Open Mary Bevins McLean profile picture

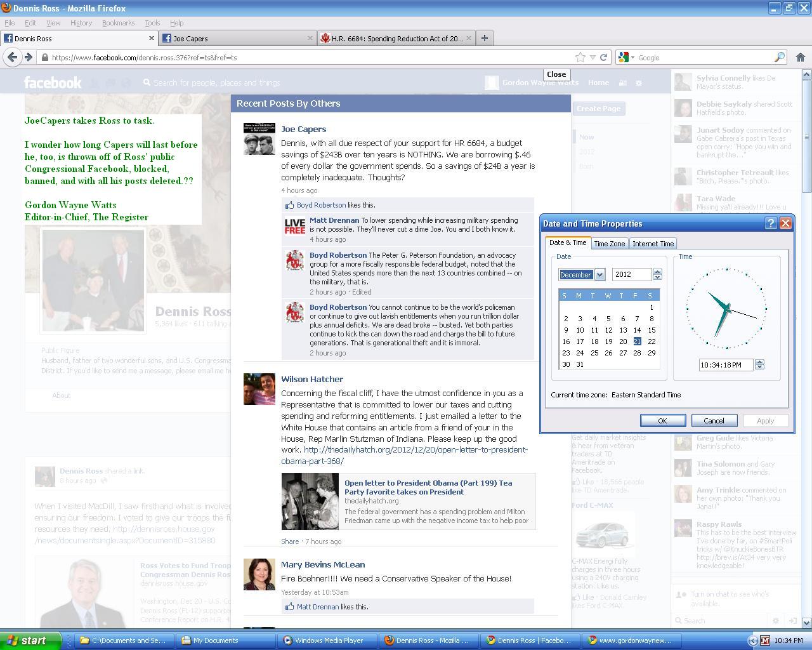[x=259, y=574]
